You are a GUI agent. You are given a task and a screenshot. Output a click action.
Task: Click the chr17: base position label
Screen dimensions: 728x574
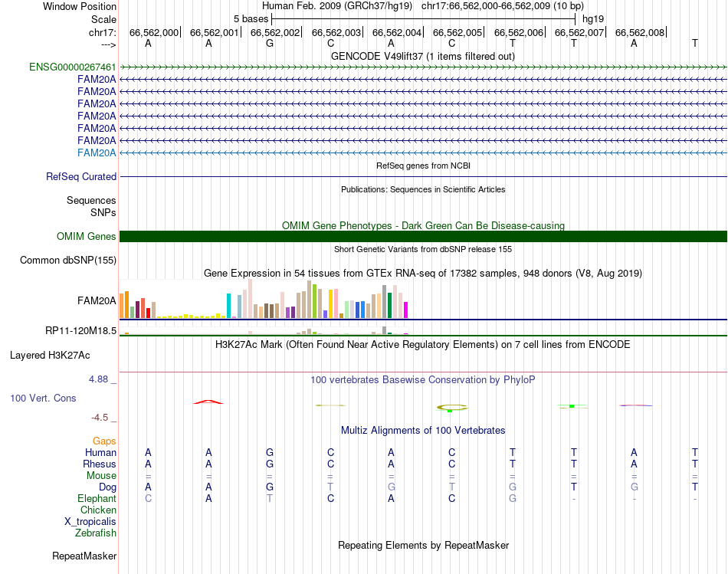102,32
